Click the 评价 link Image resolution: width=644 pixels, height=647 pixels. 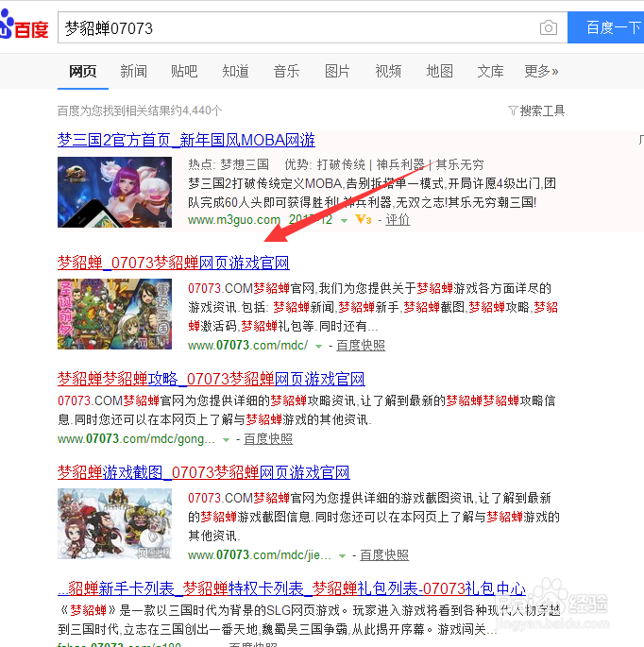click(x=398, y=220)
